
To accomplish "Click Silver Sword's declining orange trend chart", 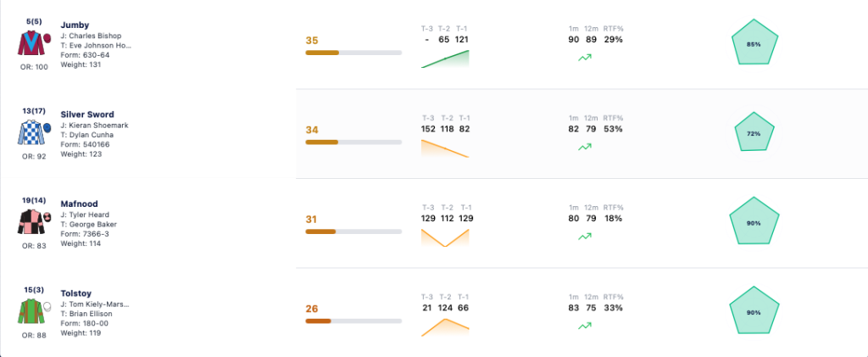I will 445,148.
